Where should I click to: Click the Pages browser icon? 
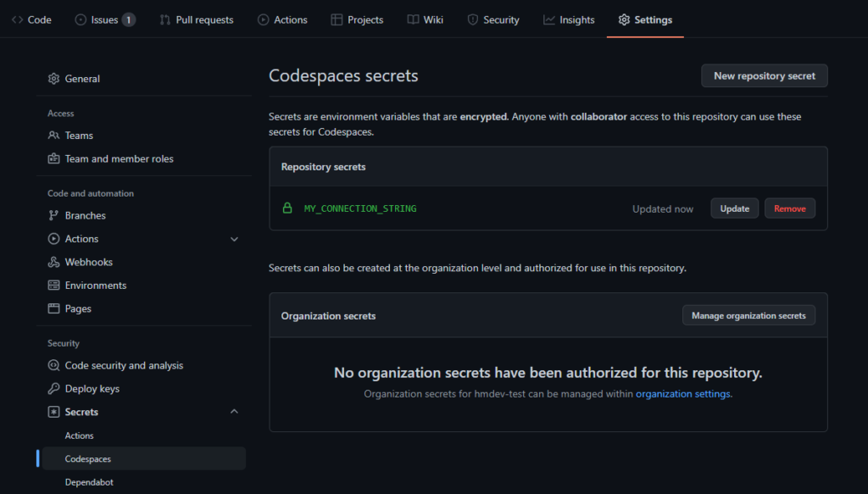pyautogui.click(x=53, y=309)
